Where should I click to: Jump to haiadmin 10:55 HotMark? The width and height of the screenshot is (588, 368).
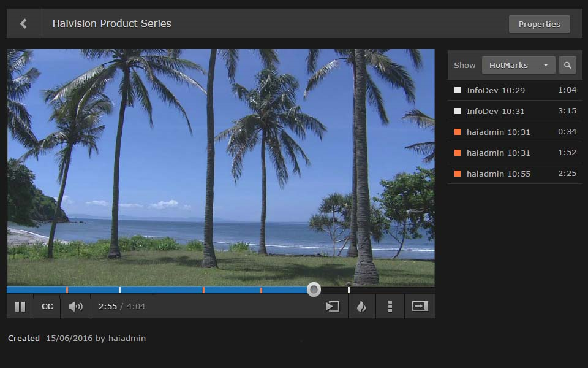(514, 174)
